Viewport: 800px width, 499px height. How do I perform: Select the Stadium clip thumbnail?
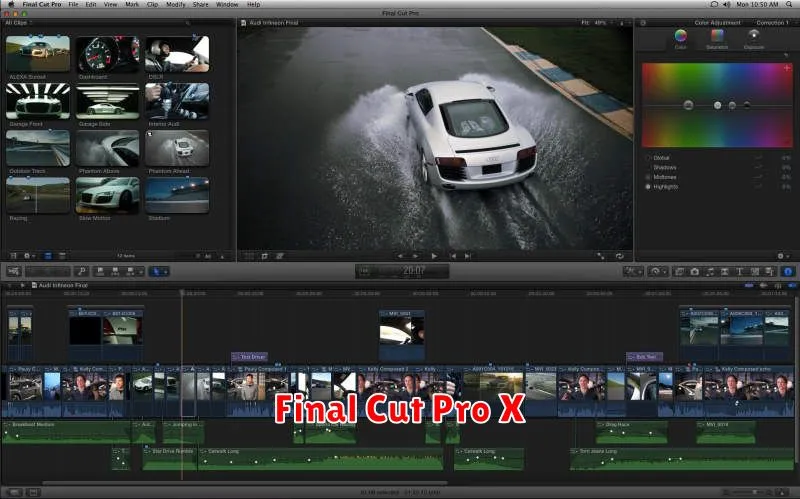[x=177, y=195]
